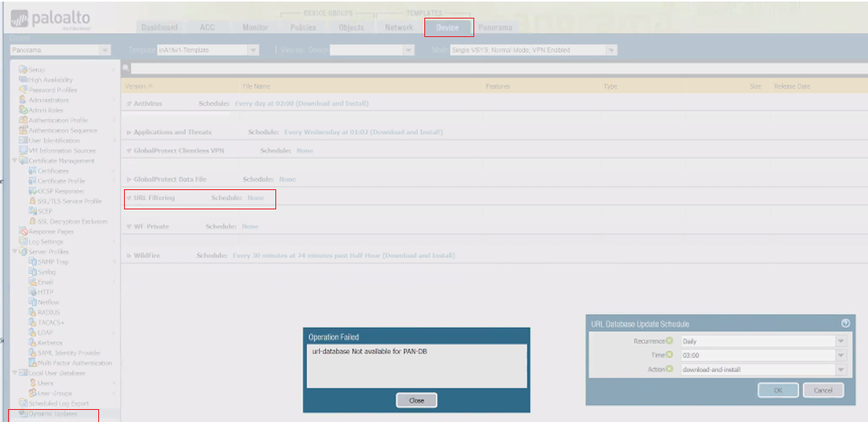Select the Administrators sidebar icon
Viewport: 868px width, 422px height.
pyautogui.click(x=23, y=100)
